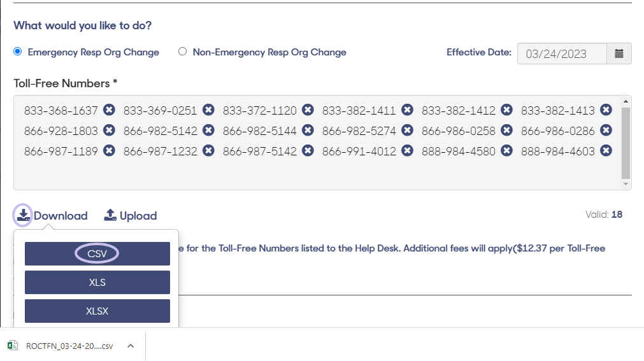This screenshot has width=644, height=361.
Task: Select Emergency Resp Org Change radio
Action: point(18,52)
